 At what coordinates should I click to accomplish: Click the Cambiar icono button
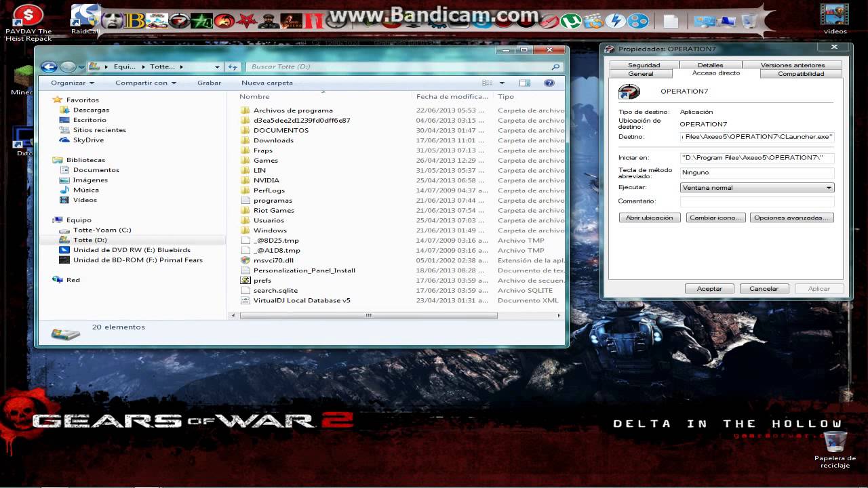coord(716,218)
